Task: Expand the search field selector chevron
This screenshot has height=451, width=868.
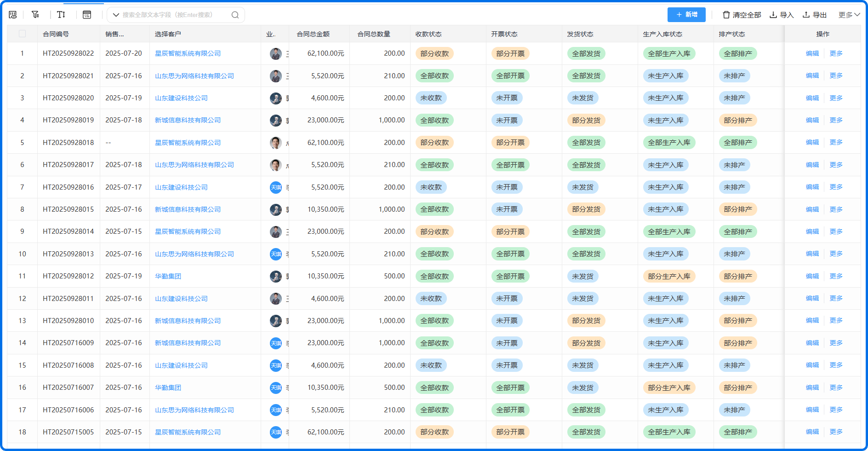Action: coord(116,15)
